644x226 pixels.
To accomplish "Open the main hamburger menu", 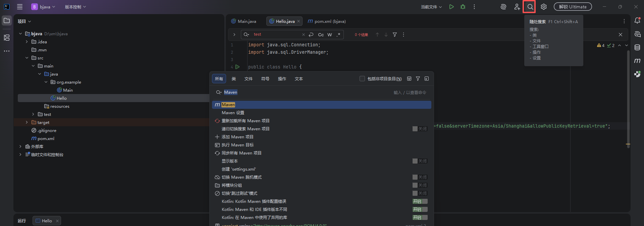I will [20, 7].
